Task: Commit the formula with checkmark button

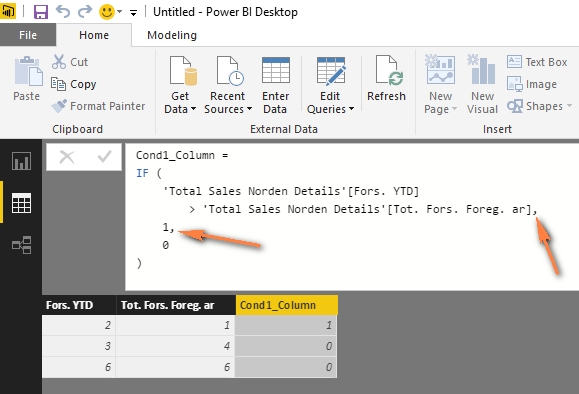Action: coord(105,157)
